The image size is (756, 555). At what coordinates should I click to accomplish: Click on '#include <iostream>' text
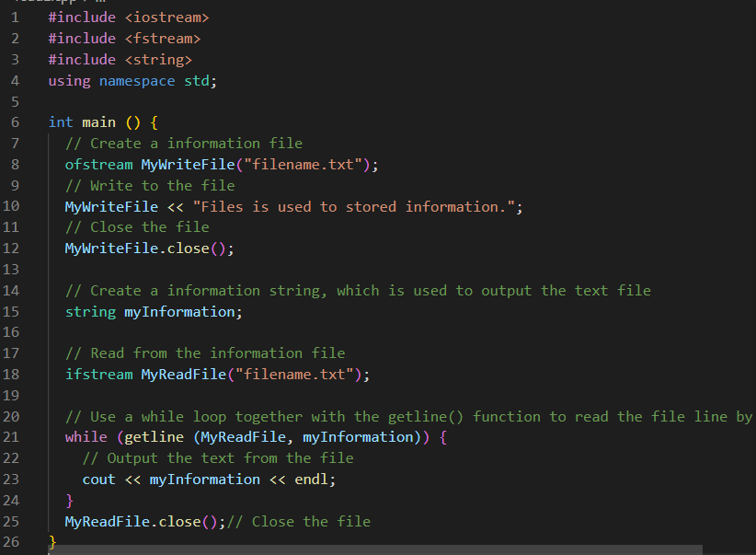point(129,17)
